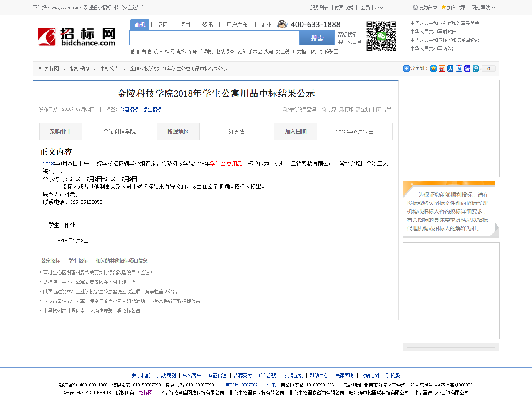Click red 学生公寓用品 keyword link
Screen dimensions: 532x408
226,163
